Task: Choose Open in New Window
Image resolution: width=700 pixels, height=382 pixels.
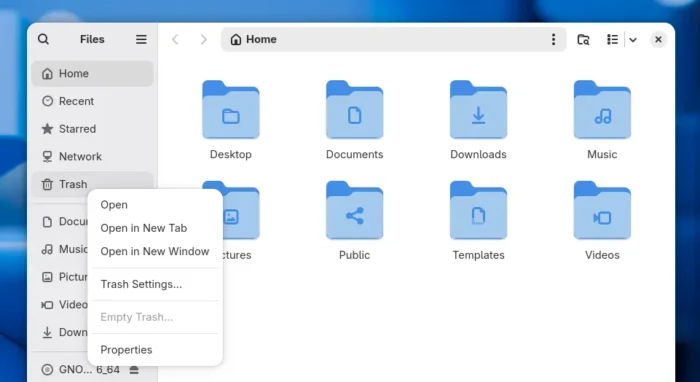Action: (x=155, y=251)
